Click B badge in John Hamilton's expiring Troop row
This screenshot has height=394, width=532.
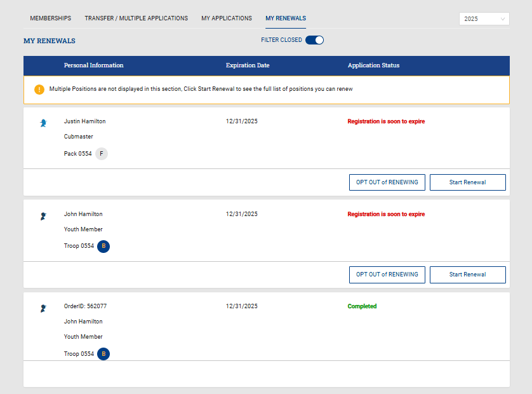point(103,247)
